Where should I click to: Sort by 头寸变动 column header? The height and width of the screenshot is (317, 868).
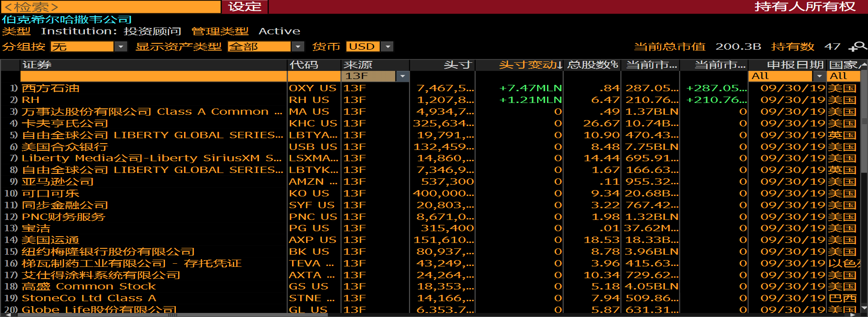click(519, 65)
